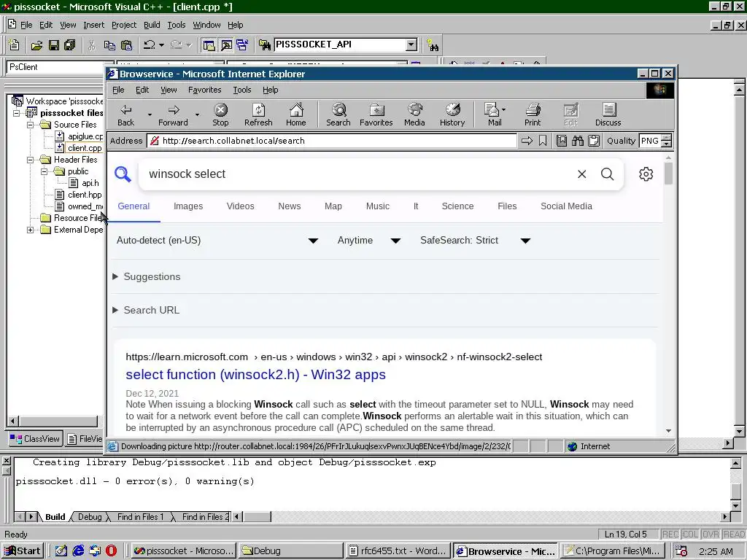Click the IE page vertical scrollbar thumb
The height and width of the screenshot is (560, 747).
click(x=668, y=173)
